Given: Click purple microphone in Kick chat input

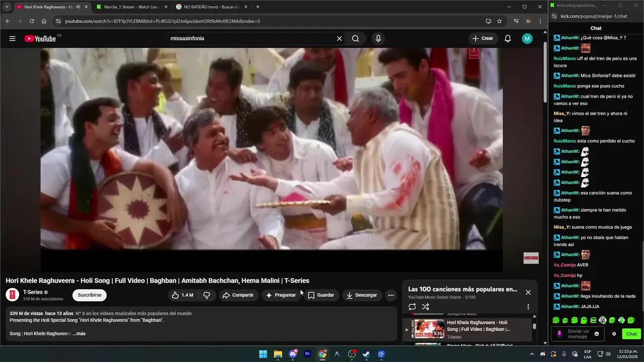Looking at the screenshot, I should 559,334.
